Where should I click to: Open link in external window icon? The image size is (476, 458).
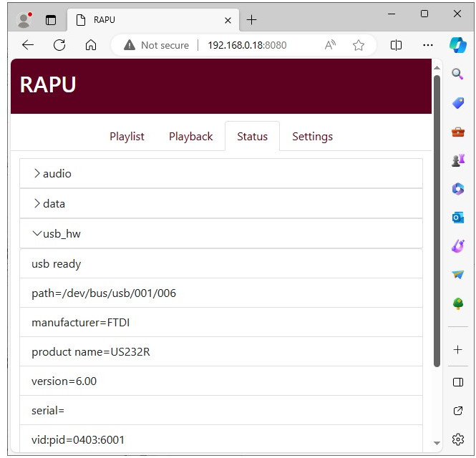[458, 411]
